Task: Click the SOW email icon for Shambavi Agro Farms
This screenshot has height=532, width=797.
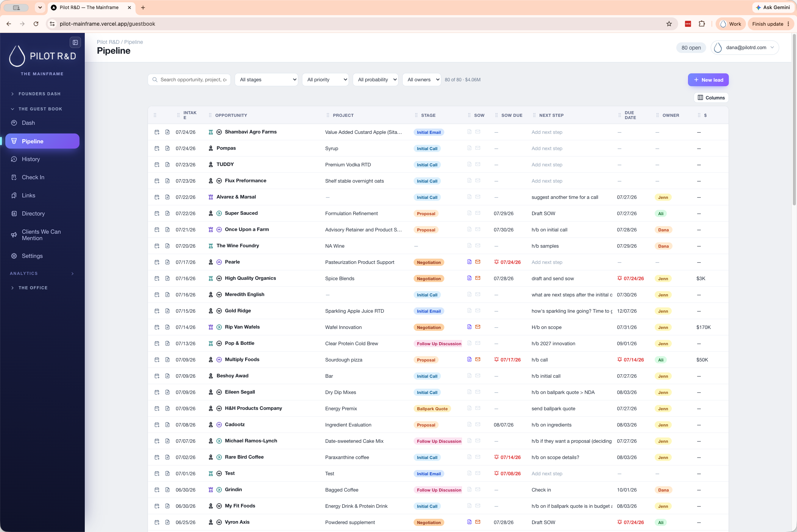Action: coord(478,132)
